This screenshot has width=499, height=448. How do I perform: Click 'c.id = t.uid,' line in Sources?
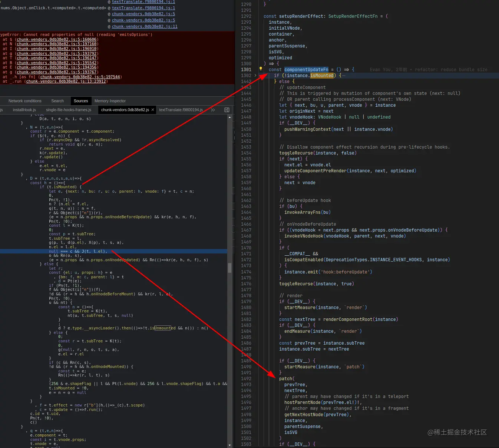(45, 414)
